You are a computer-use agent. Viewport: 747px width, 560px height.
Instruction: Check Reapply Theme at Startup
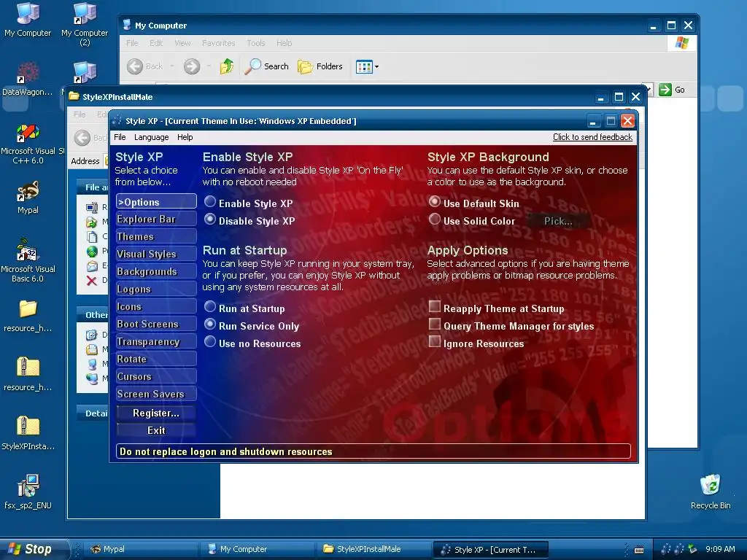click(x=435, y=306)
